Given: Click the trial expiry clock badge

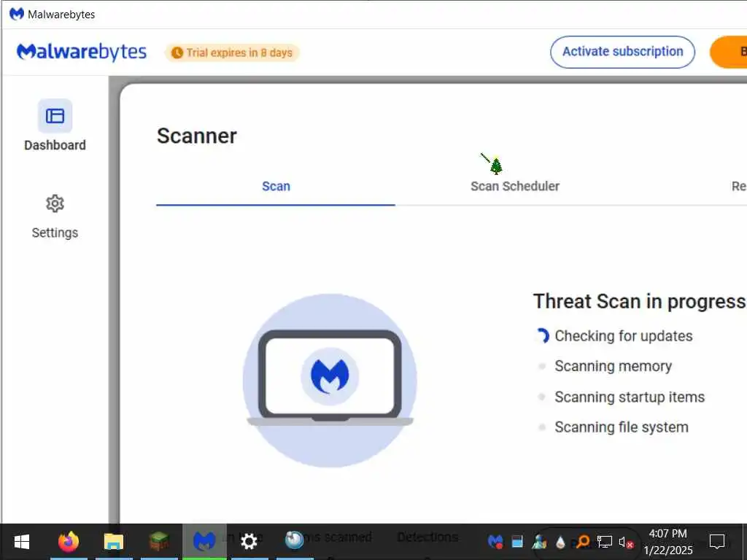Looking at the screenshot, I should (x=232, y=52).
